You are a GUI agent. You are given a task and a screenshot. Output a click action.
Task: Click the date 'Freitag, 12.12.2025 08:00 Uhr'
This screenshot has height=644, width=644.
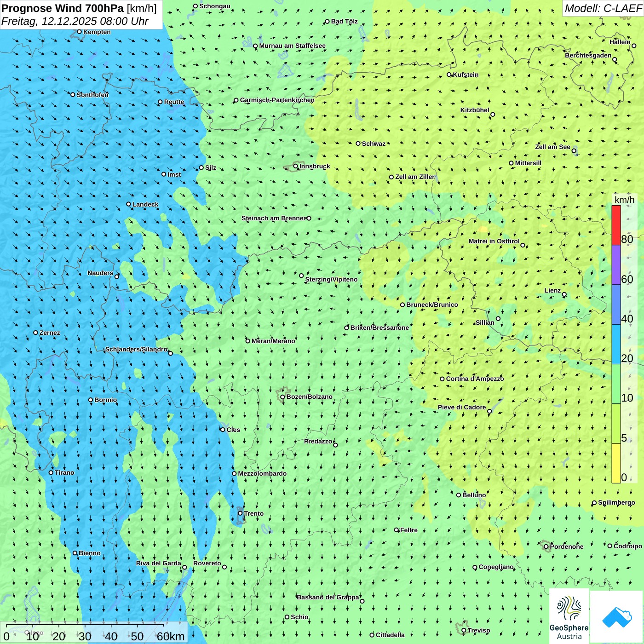[75, 21]
